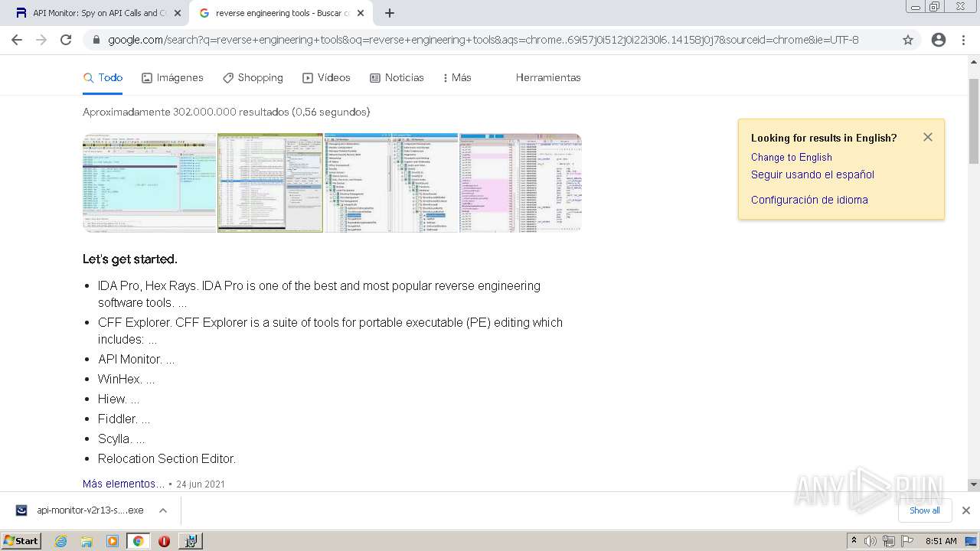Open the Windows Start menu
Screen dimensions: 980x551
tap(21, 540)
